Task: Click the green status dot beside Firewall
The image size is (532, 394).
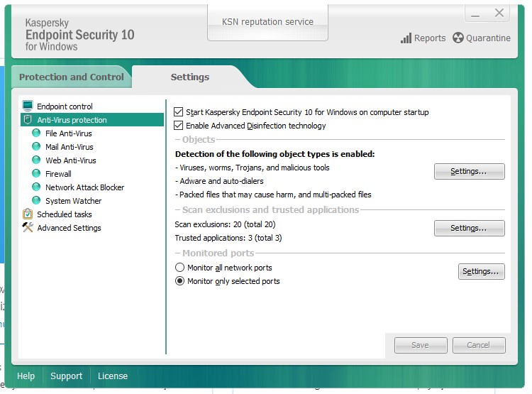Action: (36, 173)
